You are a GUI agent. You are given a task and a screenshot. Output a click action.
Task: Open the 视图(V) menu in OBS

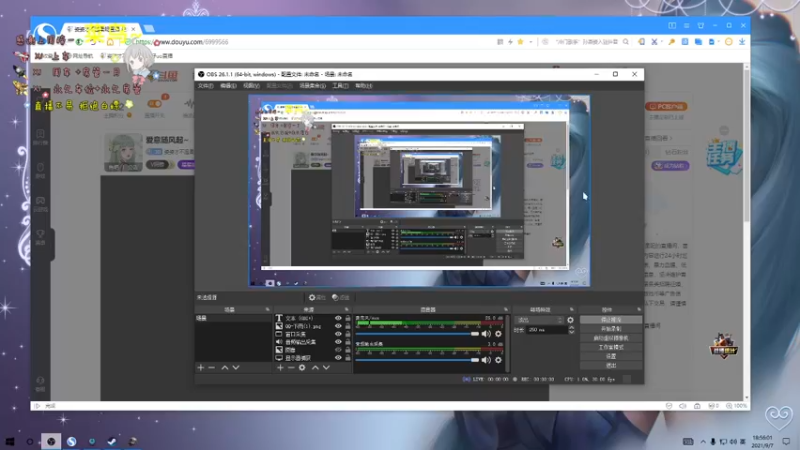[x=251, y=86]
